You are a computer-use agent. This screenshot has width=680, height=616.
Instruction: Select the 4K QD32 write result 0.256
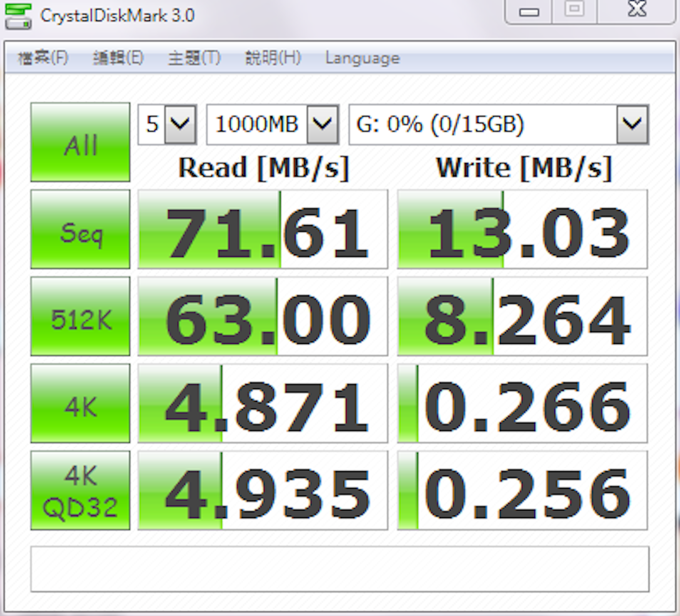click(522, 490)
